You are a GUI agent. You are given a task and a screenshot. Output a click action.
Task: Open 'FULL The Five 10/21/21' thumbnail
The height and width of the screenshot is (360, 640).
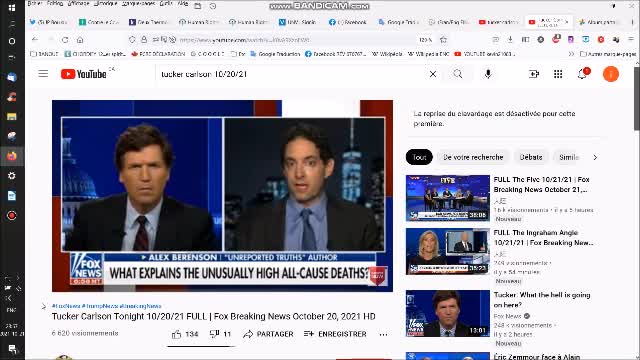pyautogui.click(x=448, y=198)
